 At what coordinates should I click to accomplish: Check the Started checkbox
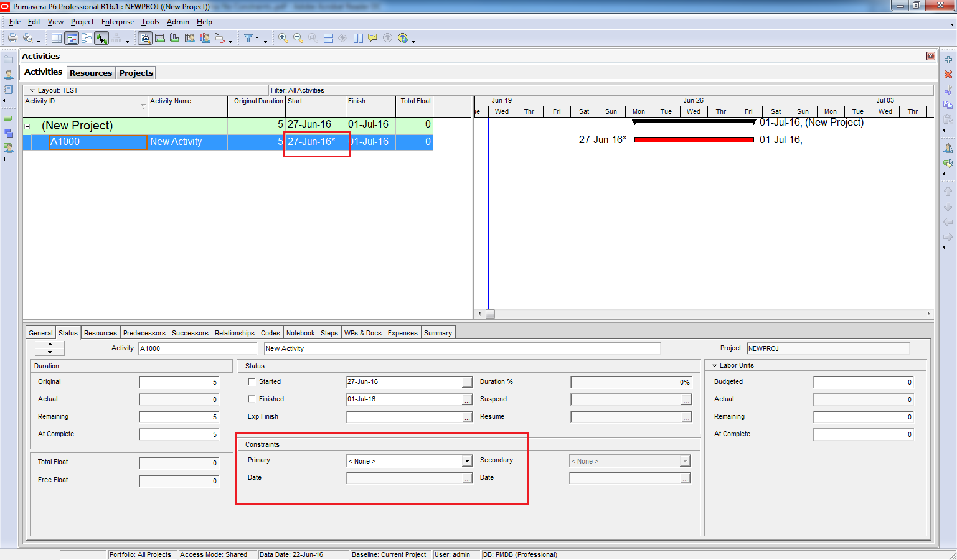point(252,381)
